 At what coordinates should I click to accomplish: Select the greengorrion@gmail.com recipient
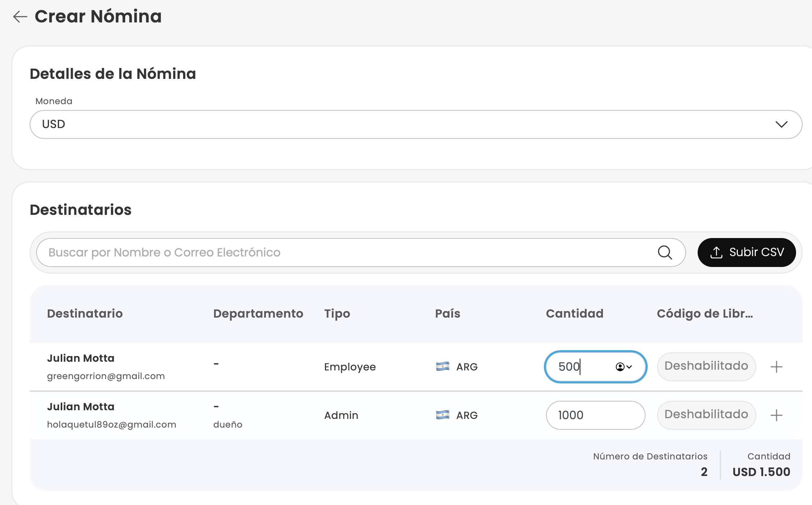(106, 376)
